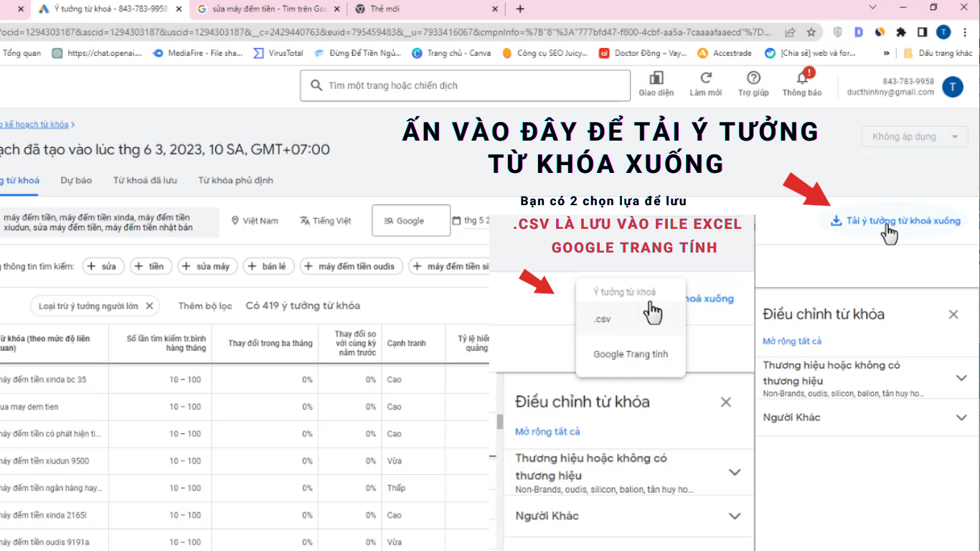Switch to the Dự báo tab
This screenshot has height=551, width=980.
(76, 180)
